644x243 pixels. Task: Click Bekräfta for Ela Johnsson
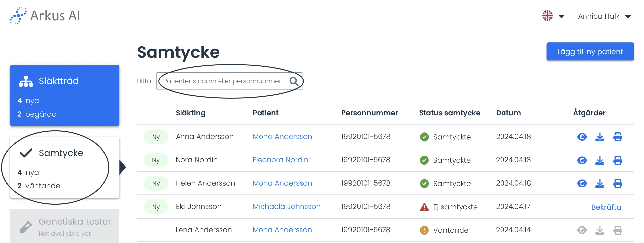(606, 207)
